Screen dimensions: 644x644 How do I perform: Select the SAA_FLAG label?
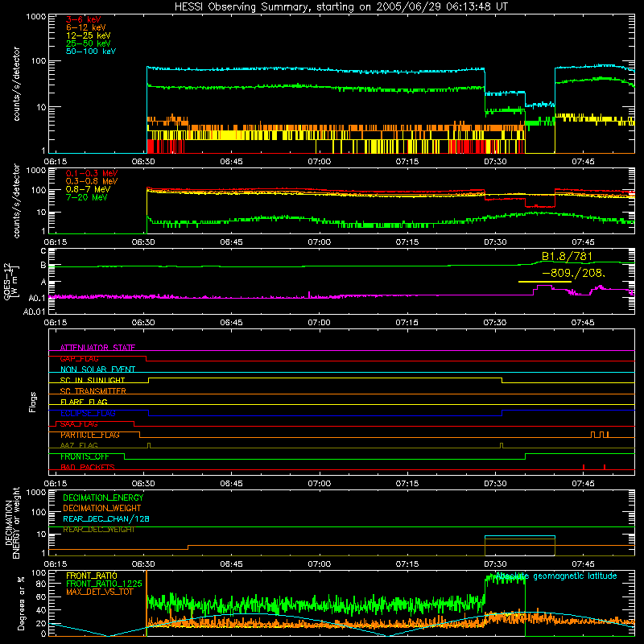point(79,424)
